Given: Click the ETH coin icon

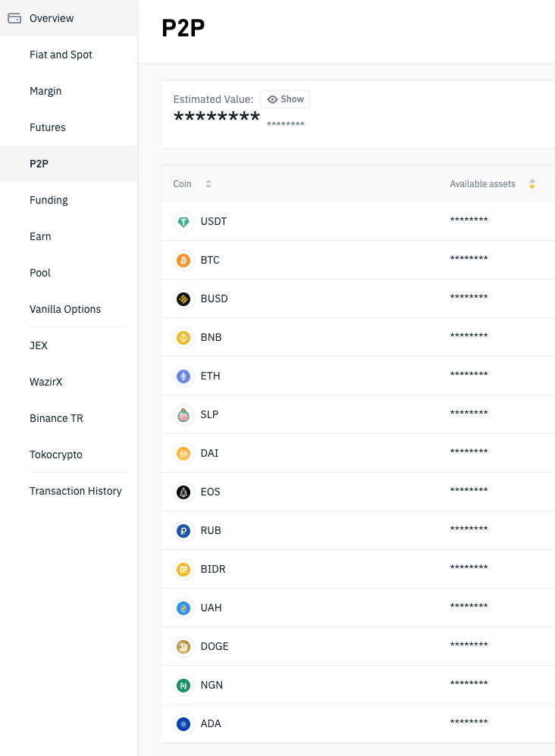Looking at the screenshot, I should point(183,376).
